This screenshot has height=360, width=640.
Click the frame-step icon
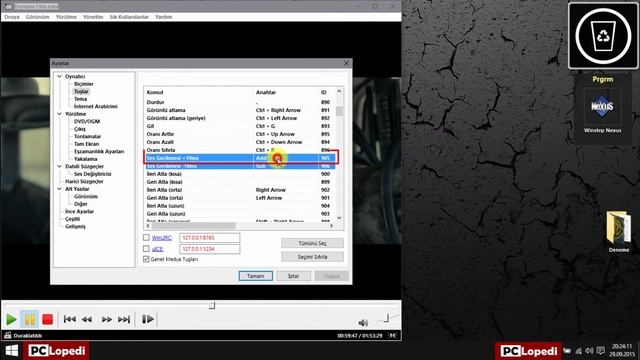[x=147, y=319]
